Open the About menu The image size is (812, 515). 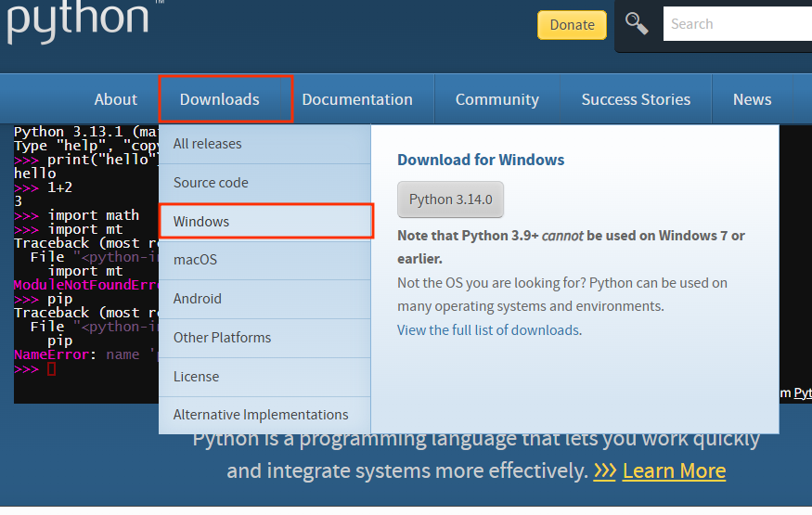(x=116, y=99)
